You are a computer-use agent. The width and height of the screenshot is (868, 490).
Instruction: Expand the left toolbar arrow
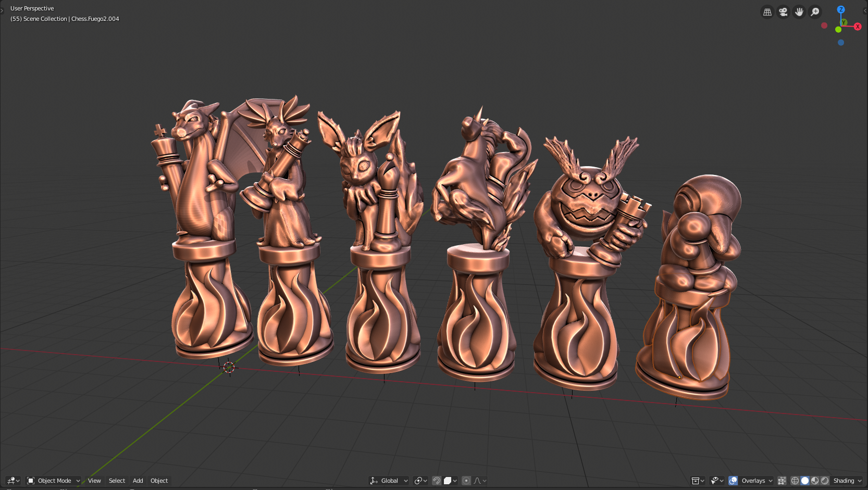pyautogui.click(x=2, y=10)
